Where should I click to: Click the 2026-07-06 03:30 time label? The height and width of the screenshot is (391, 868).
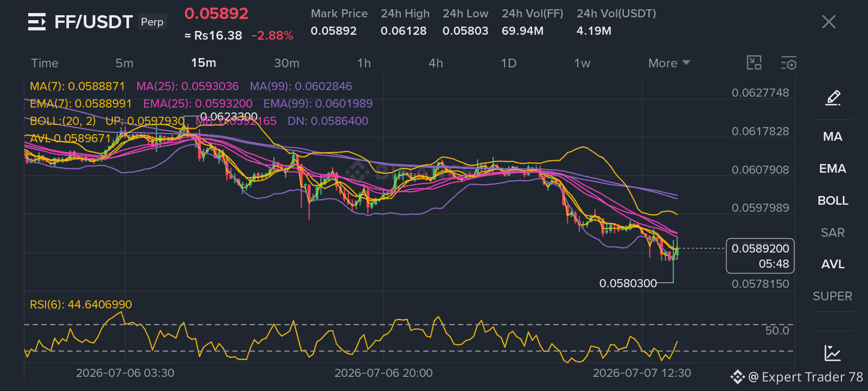tap(125, 373)
